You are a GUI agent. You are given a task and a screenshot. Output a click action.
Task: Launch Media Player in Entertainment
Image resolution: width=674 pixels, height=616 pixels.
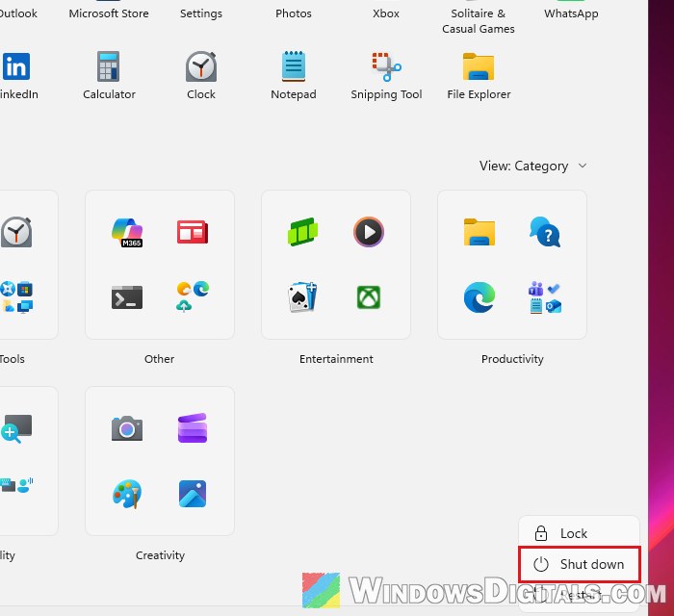tap(369, 232)
